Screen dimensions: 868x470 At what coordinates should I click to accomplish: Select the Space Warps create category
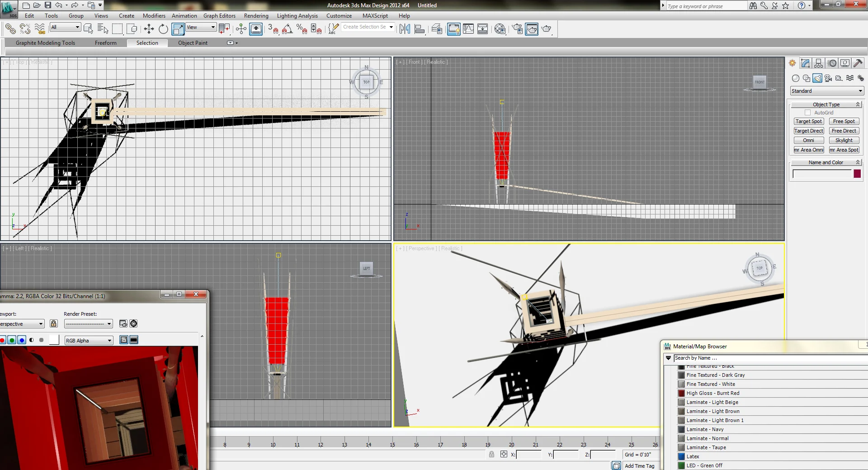[850, 78]
